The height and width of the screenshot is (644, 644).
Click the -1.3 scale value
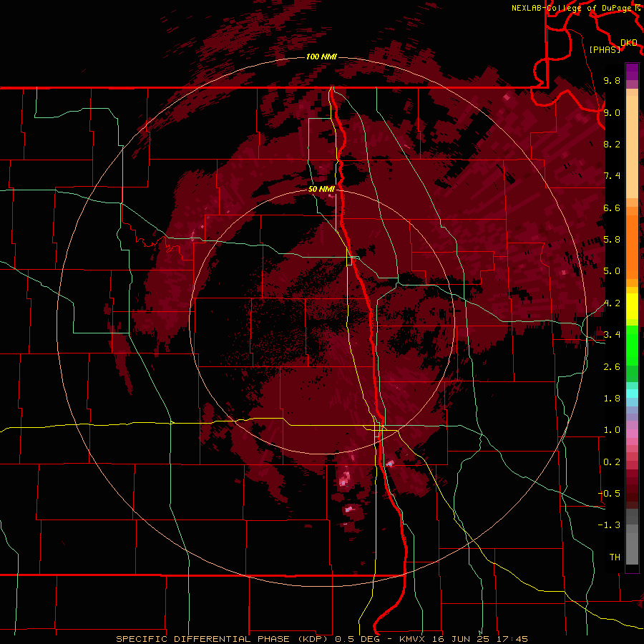609,525
